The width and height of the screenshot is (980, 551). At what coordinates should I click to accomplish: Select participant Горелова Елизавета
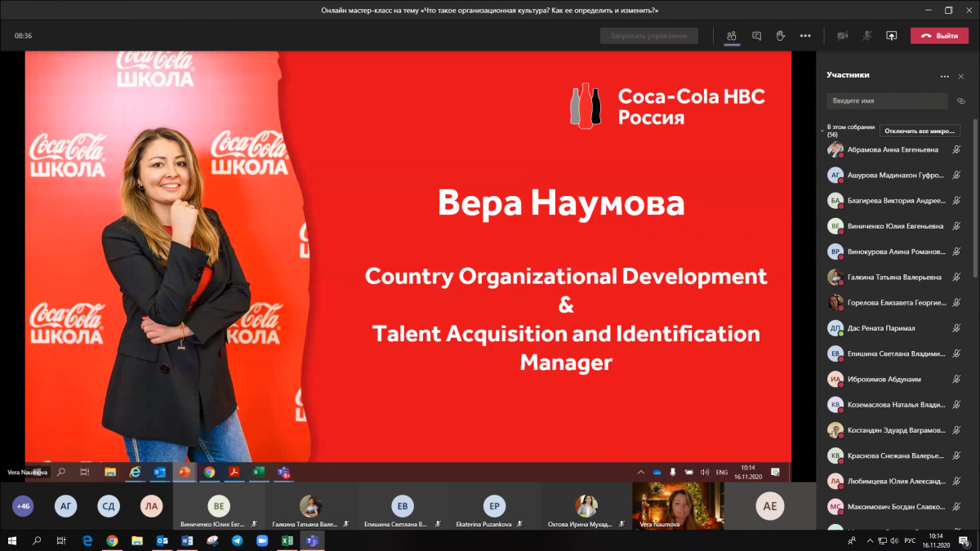click(x=894, y=302)
